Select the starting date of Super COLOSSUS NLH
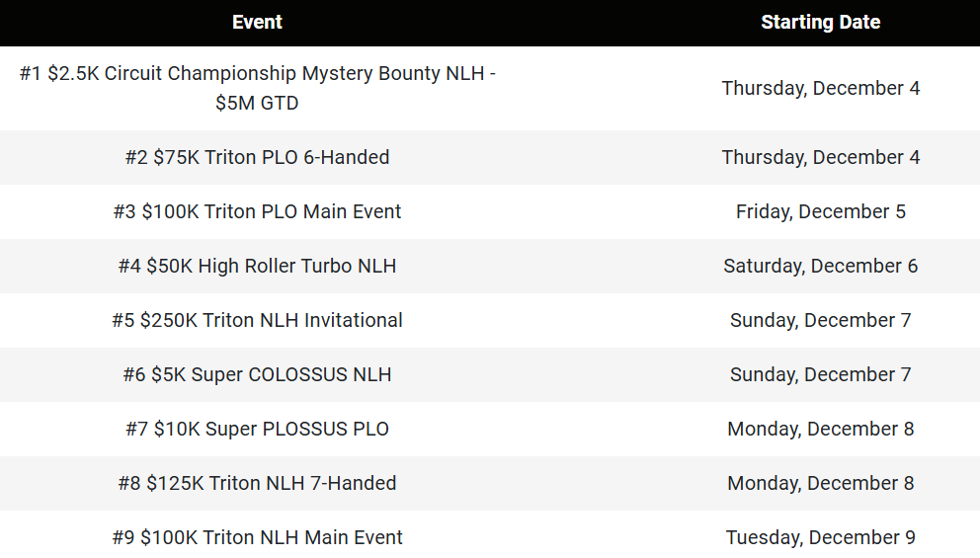This screenshot has height=558, width=980. pyautogui.click(x=820, y=374)
